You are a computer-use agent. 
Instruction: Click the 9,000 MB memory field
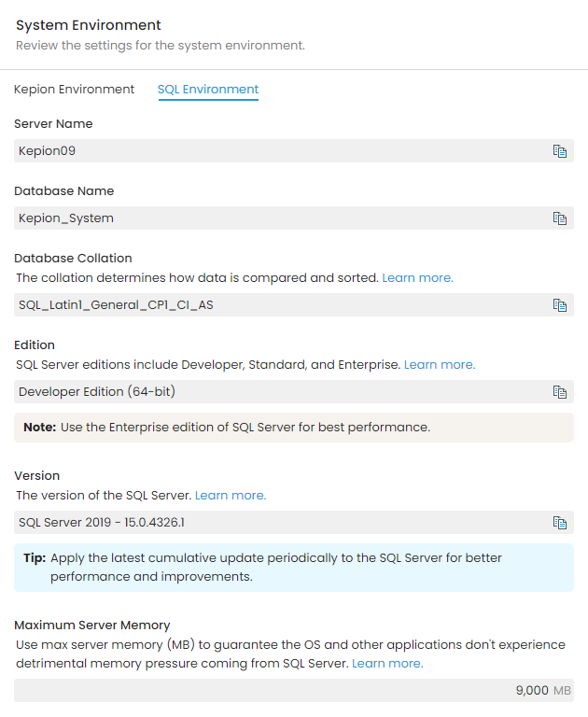294,691
